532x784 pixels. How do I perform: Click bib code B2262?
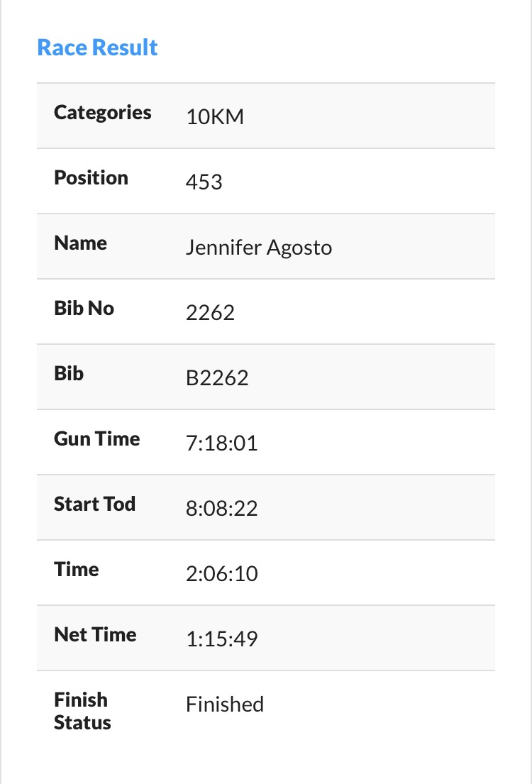pyautogui.click(x=217, y=378)
